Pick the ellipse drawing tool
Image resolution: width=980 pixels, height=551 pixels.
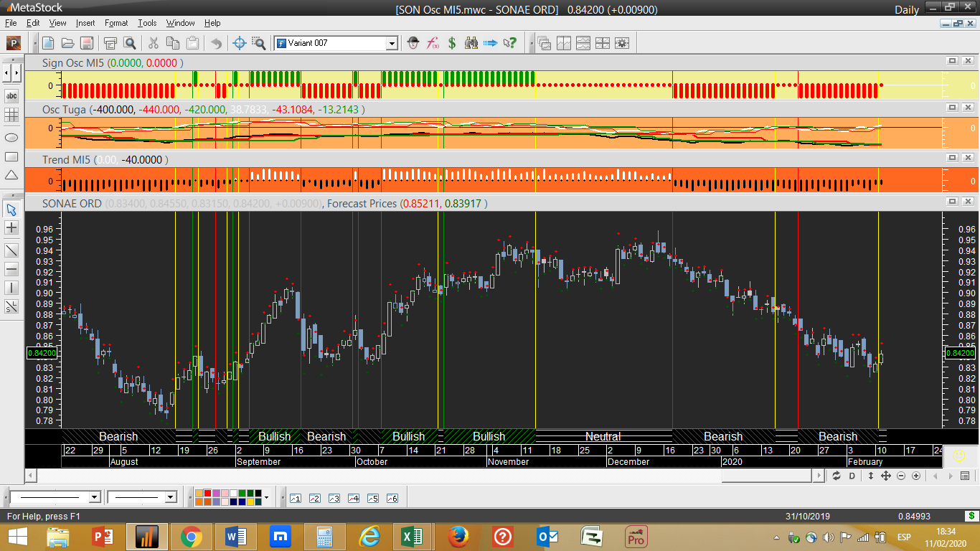pyautogui.click(x=11, y=137)
